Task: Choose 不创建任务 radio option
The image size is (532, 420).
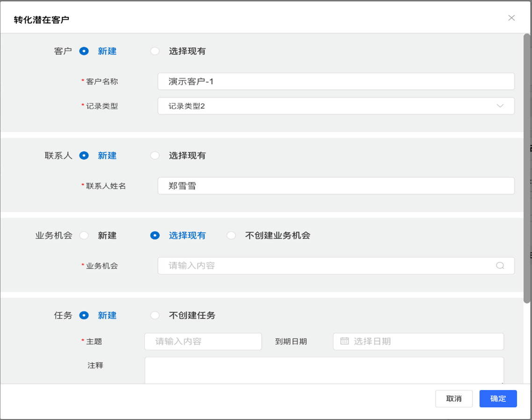Action: pos(155,316)
